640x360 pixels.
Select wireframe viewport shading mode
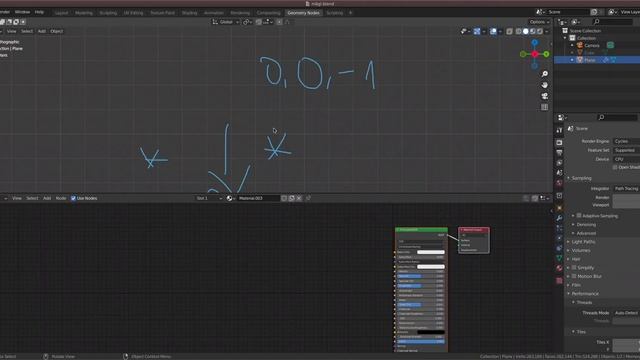click(x=518, y=31)
